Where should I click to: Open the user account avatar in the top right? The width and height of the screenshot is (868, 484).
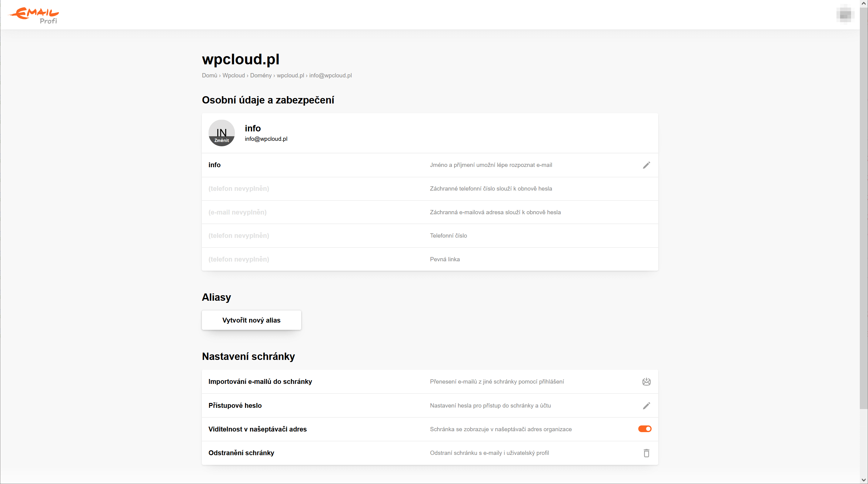(x=845, y=15)
